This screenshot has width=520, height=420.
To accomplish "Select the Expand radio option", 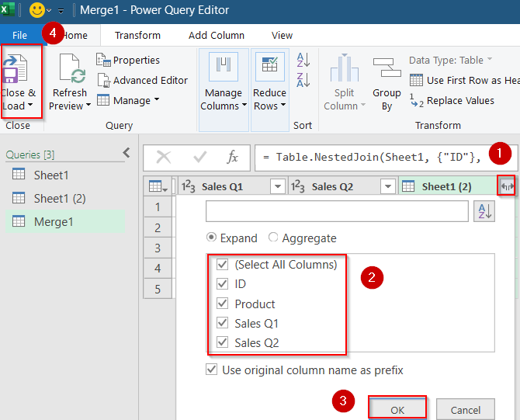I will (211, 238).
